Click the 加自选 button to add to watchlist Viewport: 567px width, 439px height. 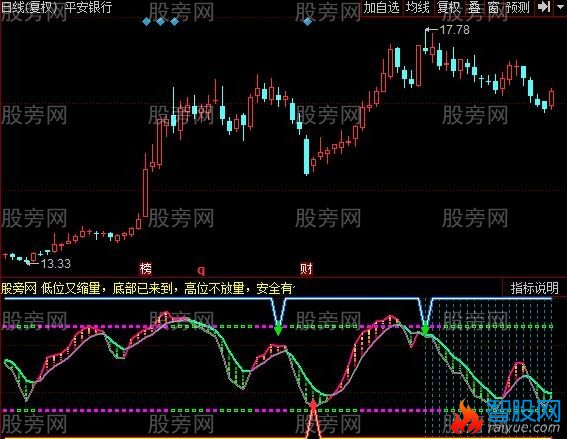coord(381,7)
